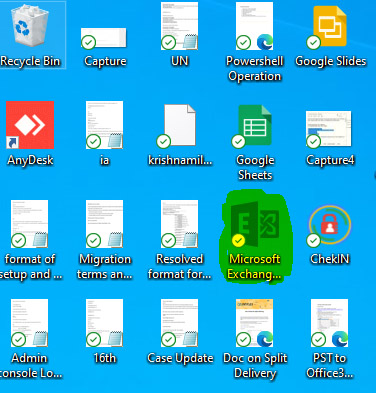Select the ChekIN padlock icon

[x=329, y=225]
